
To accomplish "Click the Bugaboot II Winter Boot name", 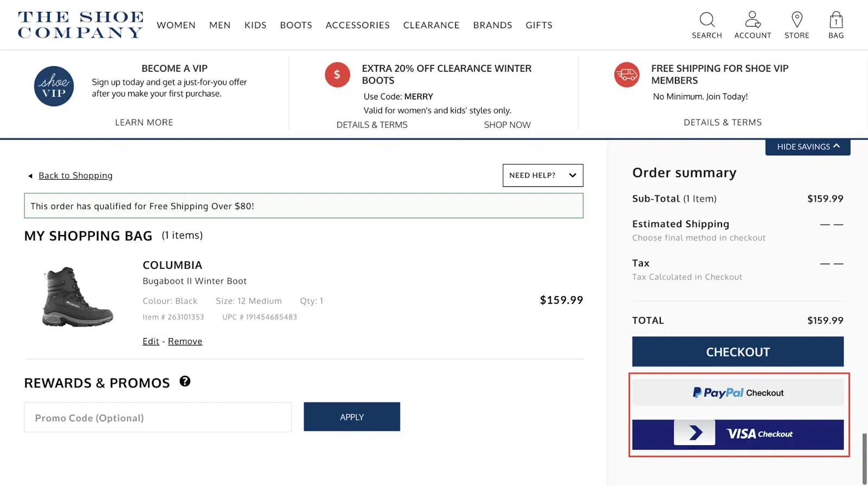I will [x=195, y=281].
